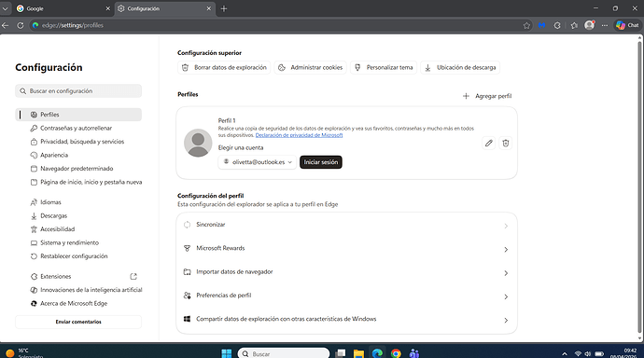This screenshot has height=358, width=644.
Task: Show hidden tray icons chevron
Action: pos(565,354)
